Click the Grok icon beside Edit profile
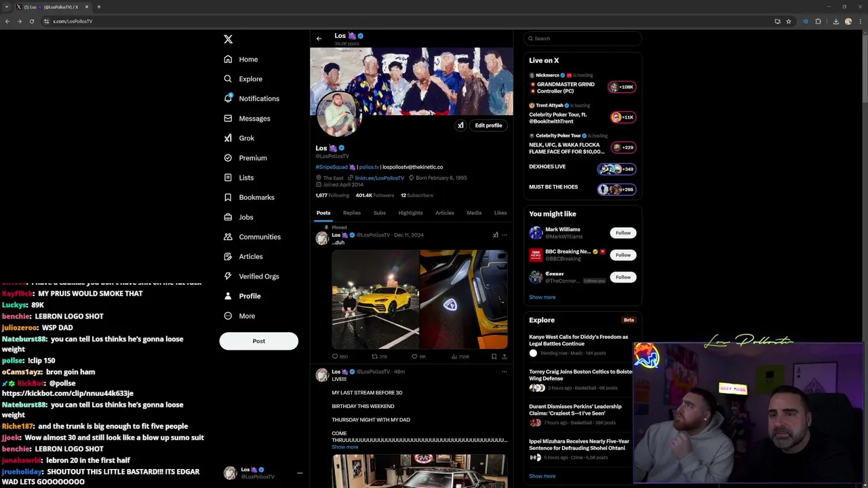The height and width of the screenshot is (488, 868). tap(460, 125)
